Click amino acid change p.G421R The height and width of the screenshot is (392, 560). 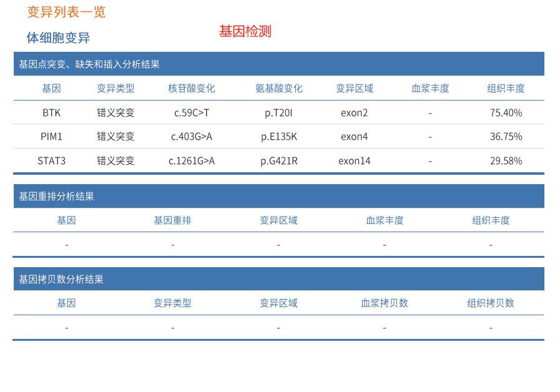click(x=279, y=162)
